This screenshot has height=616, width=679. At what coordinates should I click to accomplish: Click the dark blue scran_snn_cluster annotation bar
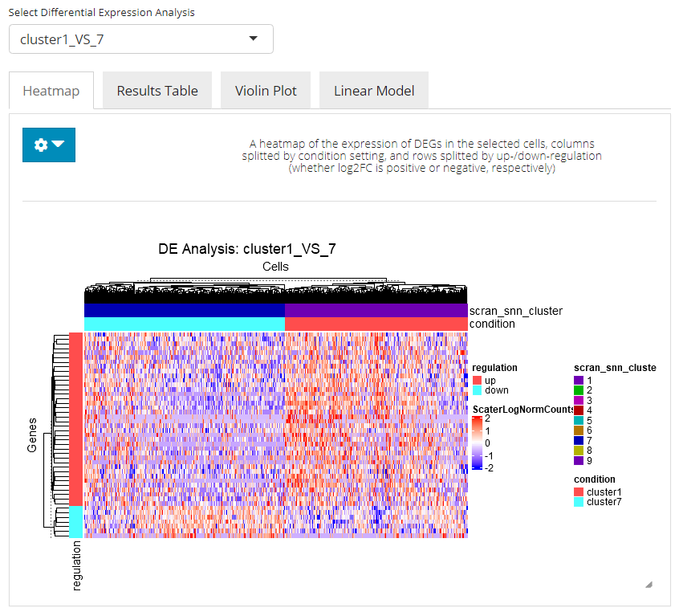click(185, 310)
